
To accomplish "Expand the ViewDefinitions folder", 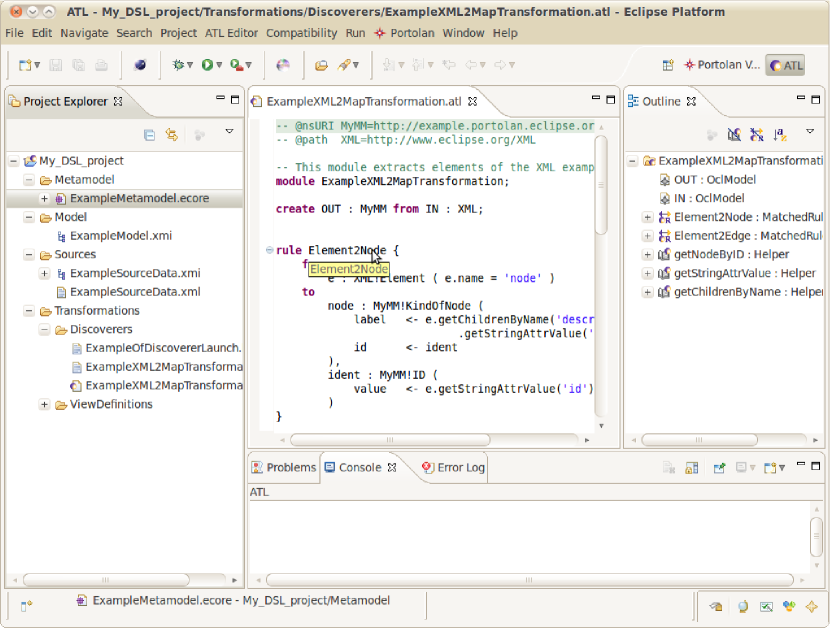I will [44, 405].
